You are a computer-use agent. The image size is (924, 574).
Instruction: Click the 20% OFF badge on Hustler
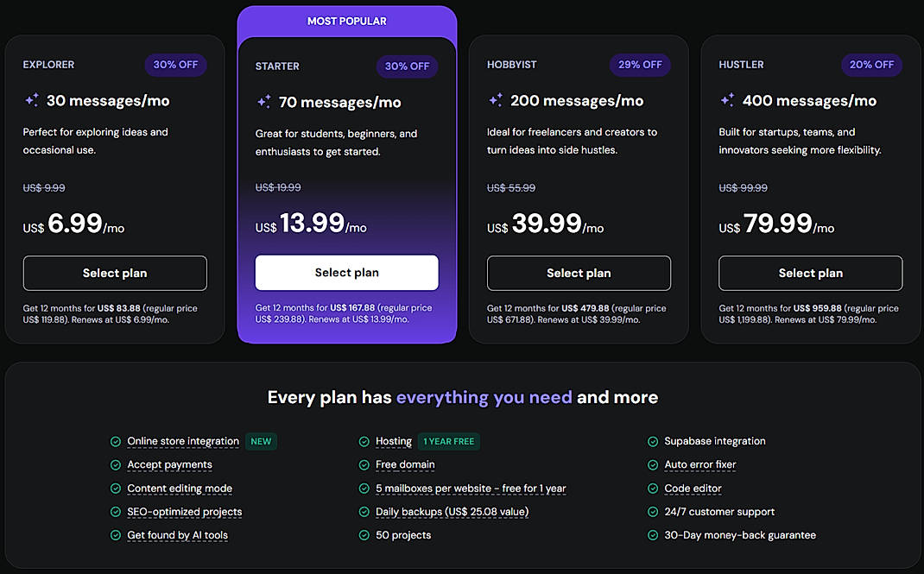[871, 65]
